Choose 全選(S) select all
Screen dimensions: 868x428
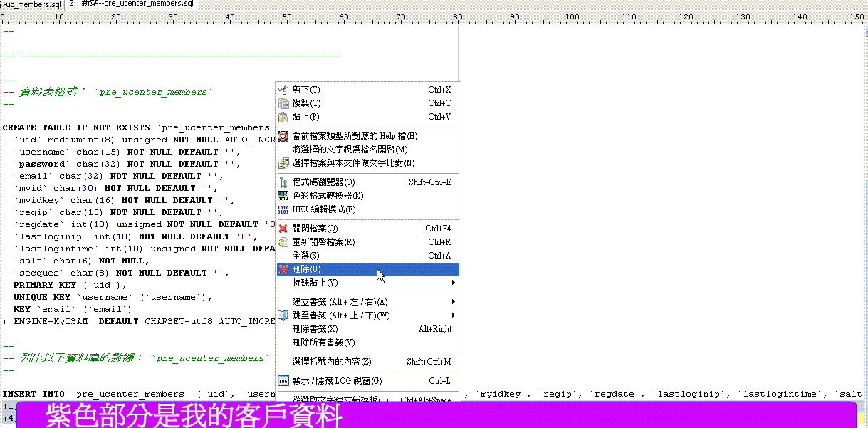click(x=367, y=256)
